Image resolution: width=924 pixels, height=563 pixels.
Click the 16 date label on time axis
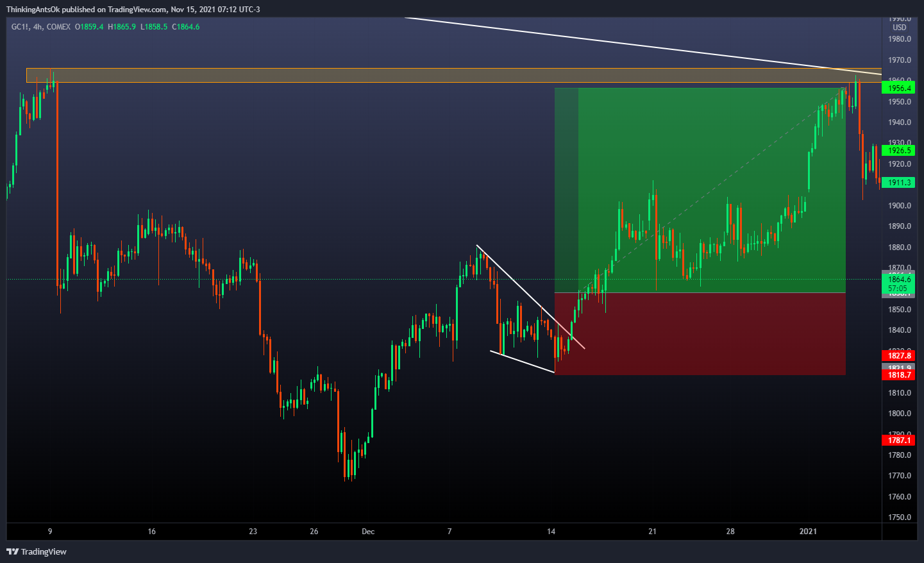pos(151,532)
